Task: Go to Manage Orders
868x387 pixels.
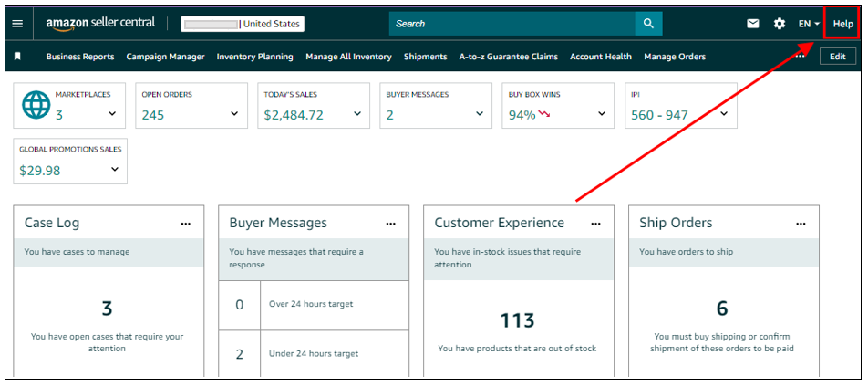Action: click(675, 57)
